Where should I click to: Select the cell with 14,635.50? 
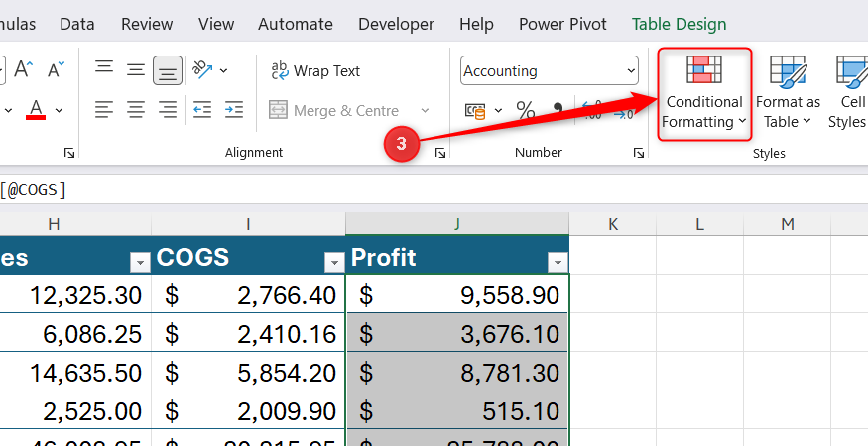coord(75,372)
